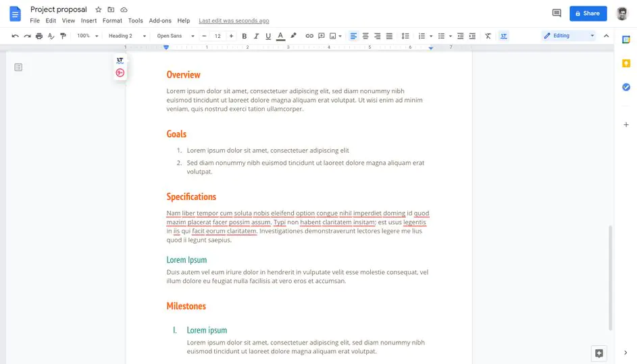
Task: Move document with folder icon
Action: pyautogui.click(x=111, y=9)
